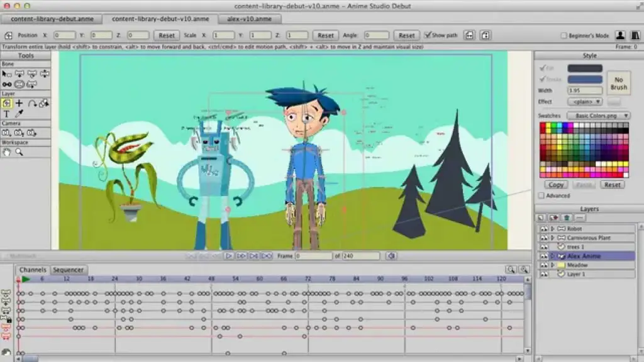644x362 pixels.
Task: Expand the Carnivorous Plant layer group
Action: [x=553, y=238]
